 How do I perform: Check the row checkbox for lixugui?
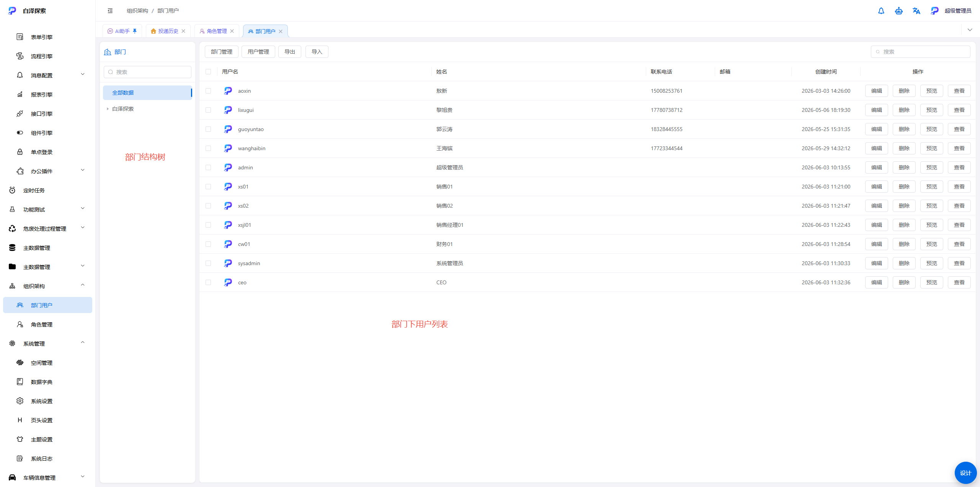[208, 110]
